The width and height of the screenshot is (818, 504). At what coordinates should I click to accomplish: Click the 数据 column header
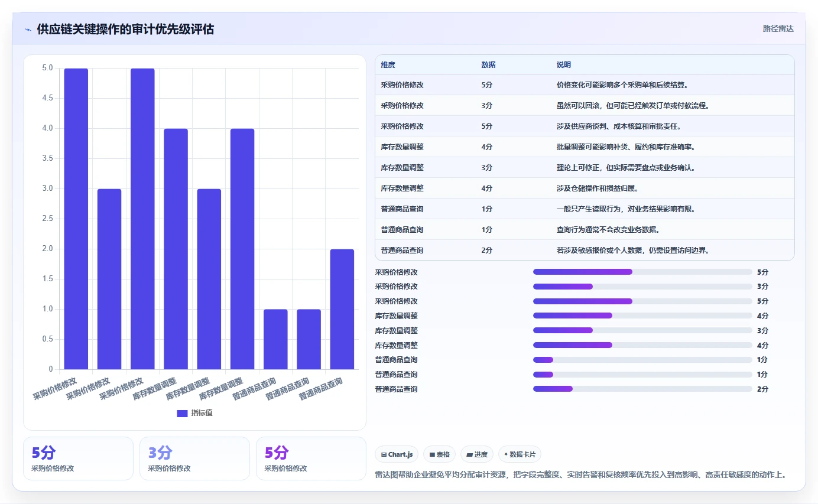[488, 64]
